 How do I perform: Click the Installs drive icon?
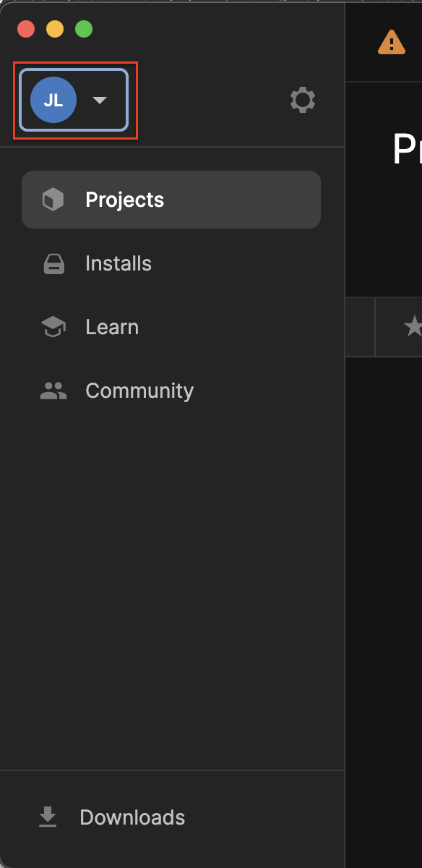(x=54, y=263)
